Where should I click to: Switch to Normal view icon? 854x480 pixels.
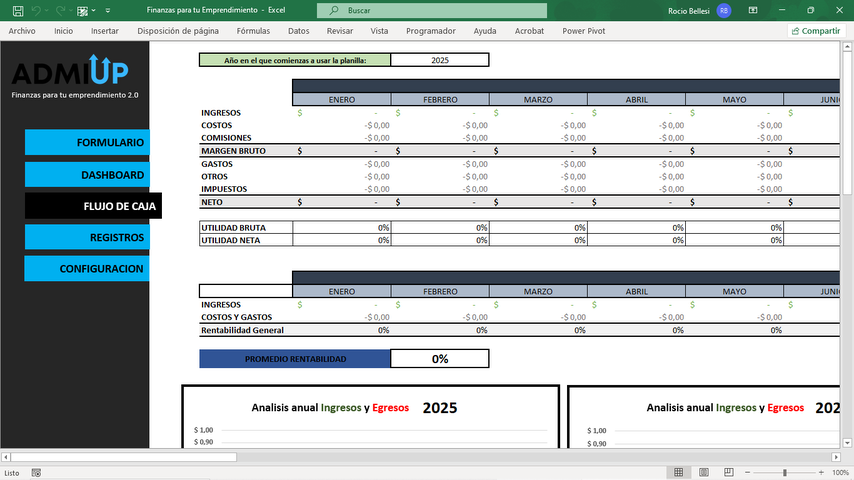coord(679,472)
